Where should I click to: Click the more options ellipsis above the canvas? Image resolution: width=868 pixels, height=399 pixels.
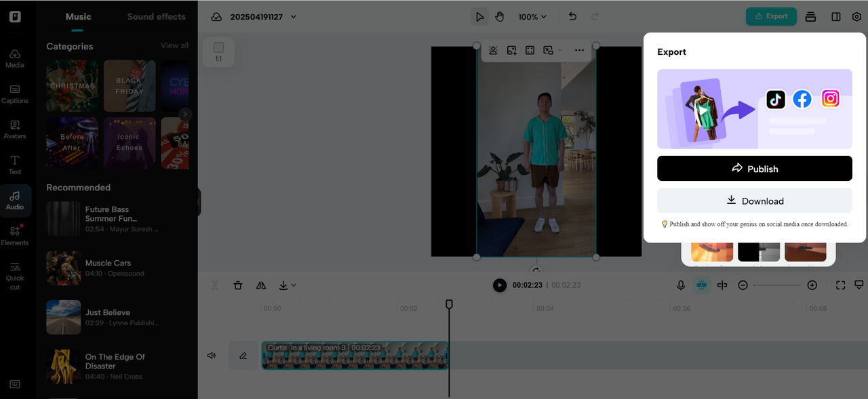579,50
